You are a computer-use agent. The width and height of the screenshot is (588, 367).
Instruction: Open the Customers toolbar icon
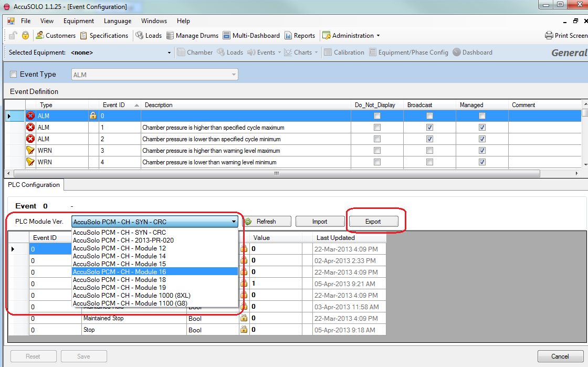pos(40,36)
